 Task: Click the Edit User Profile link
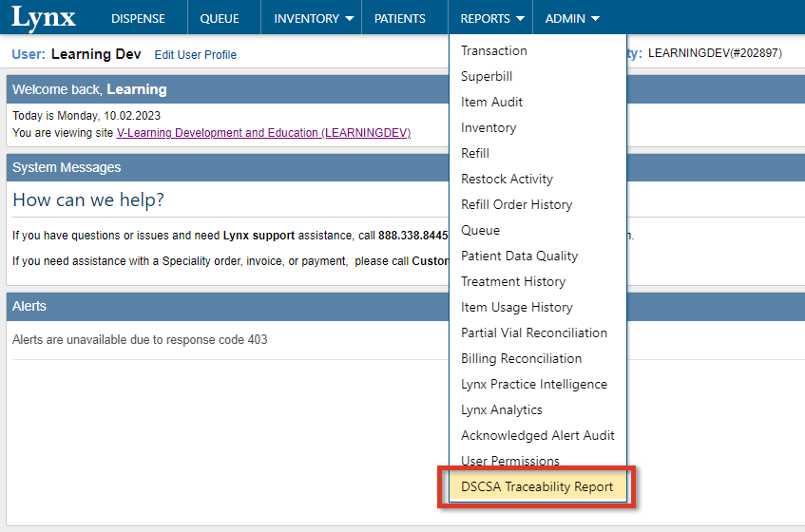[196, 55]
